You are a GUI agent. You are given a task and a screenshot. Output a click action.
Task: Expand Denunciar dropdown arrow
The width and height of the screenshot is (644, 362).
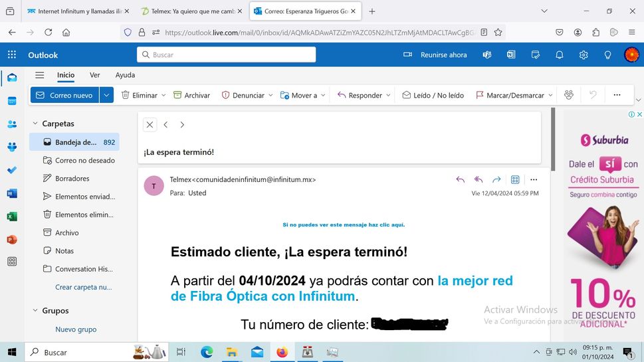coord(270,95)
